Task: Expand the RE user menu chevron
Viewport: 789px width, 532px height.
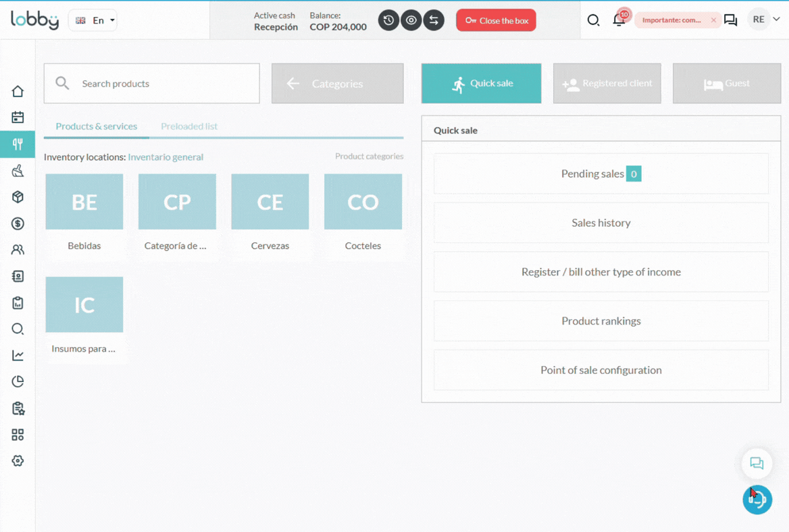Action: 776,19
